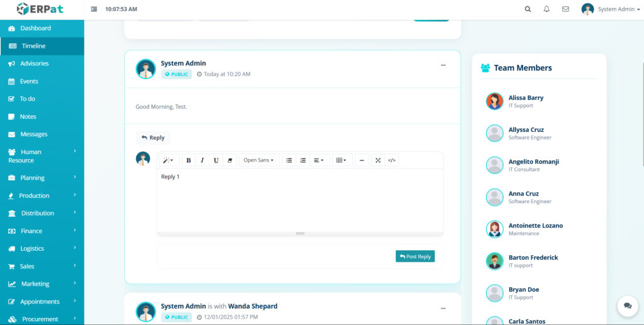Open the notifications bell

547,9
